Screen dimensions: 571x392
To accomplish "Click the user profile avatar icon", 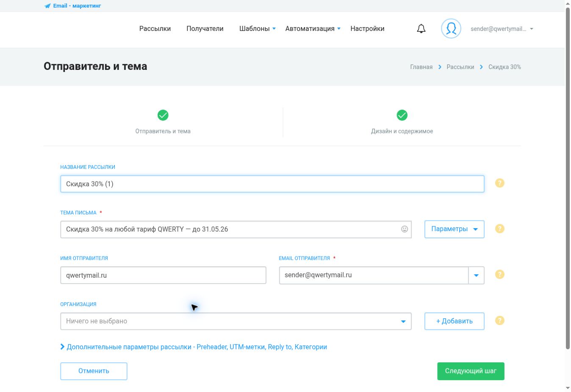I will (451, 29).
